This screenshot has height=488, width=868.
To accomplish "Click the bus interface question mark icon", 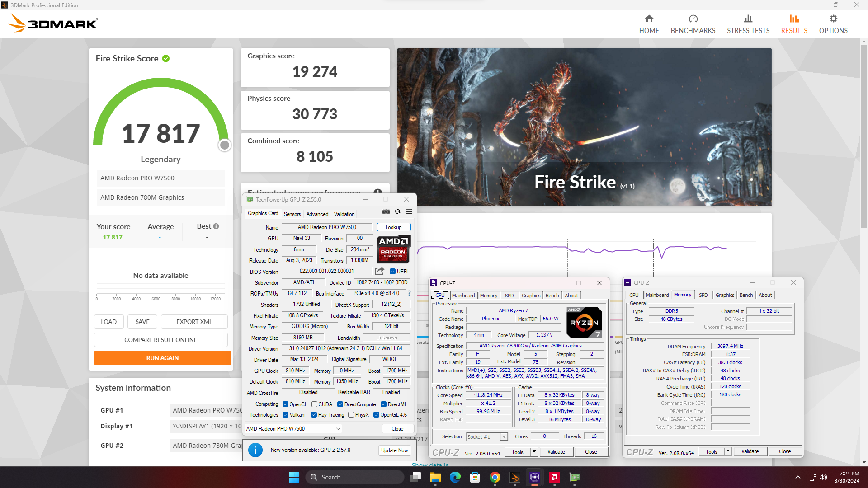I will pos(409,293).
